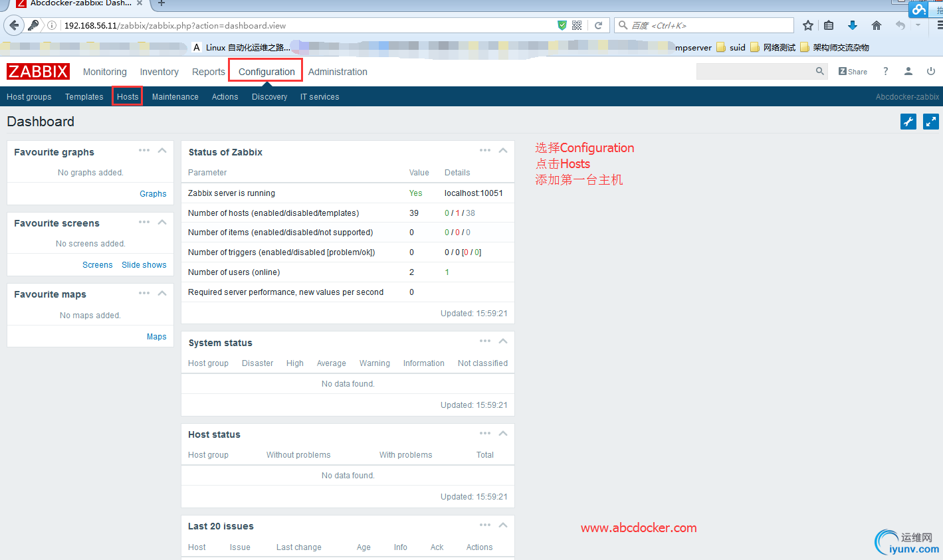The image size is (943, 560).
Task: Click the sign out power icon
Action: pyautogui.click(x=931, y=71)
